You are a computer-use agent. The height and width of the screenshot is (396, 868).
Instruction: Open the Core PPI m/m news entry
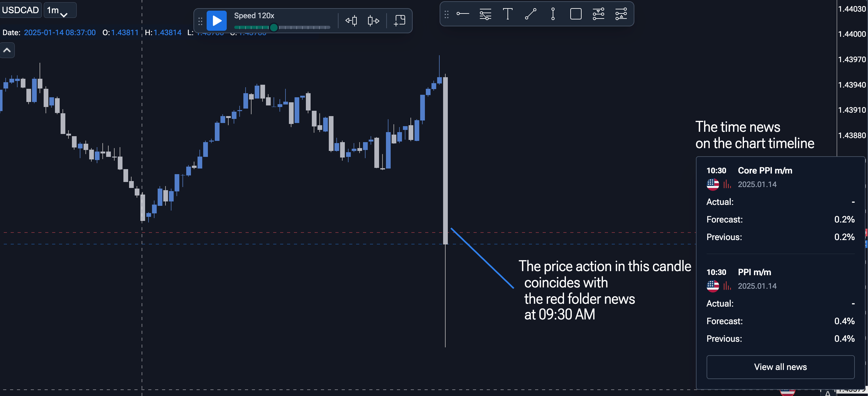780,204
